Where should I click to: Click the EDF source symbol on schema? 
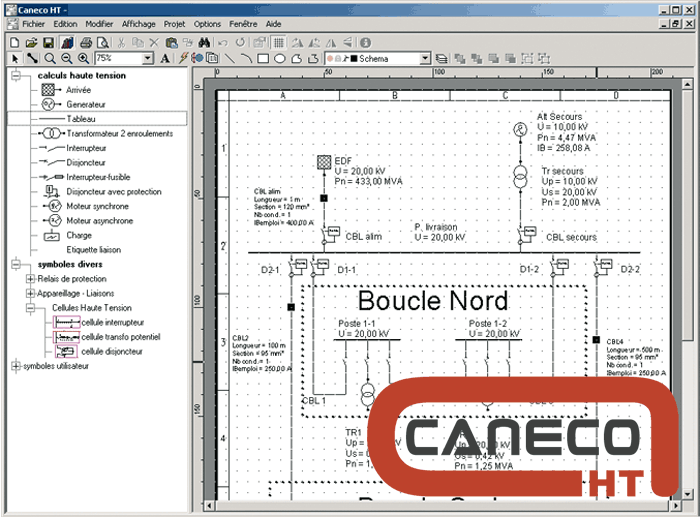(324, 162)
